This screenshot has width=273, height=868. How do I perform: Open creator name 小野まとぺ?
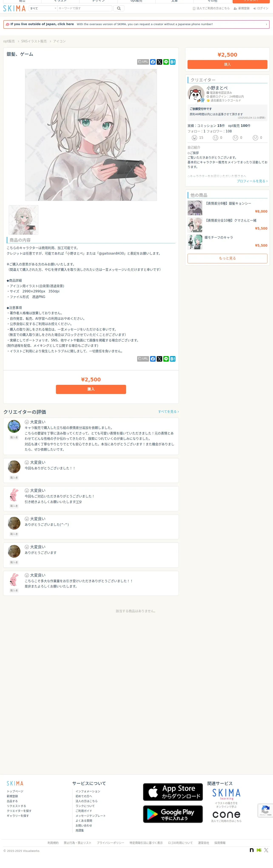tap(217, 88)
